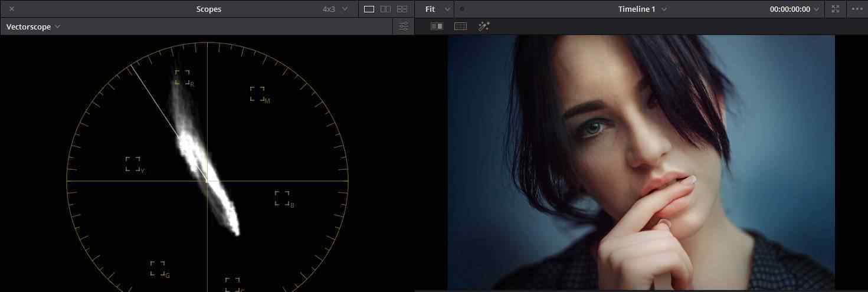
Task: Toggle the viewer overlay frame icon
Action: (460, 27)
